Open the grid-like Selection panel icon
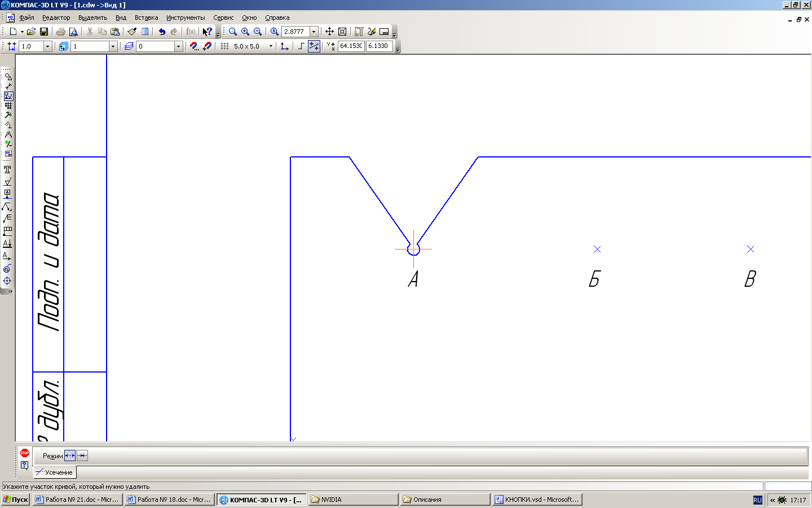812x508 pixels. (8, 106)
